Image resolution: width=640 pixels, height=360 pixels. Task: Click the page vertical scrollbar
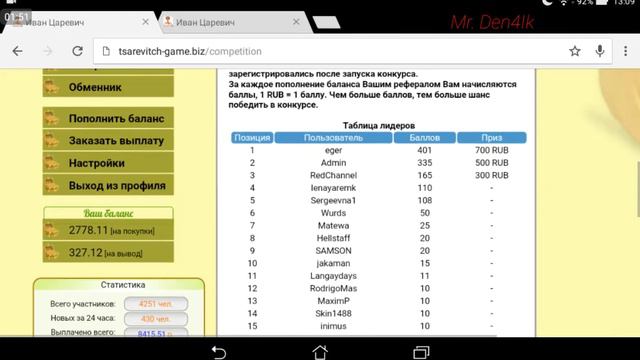coord(638,189)
